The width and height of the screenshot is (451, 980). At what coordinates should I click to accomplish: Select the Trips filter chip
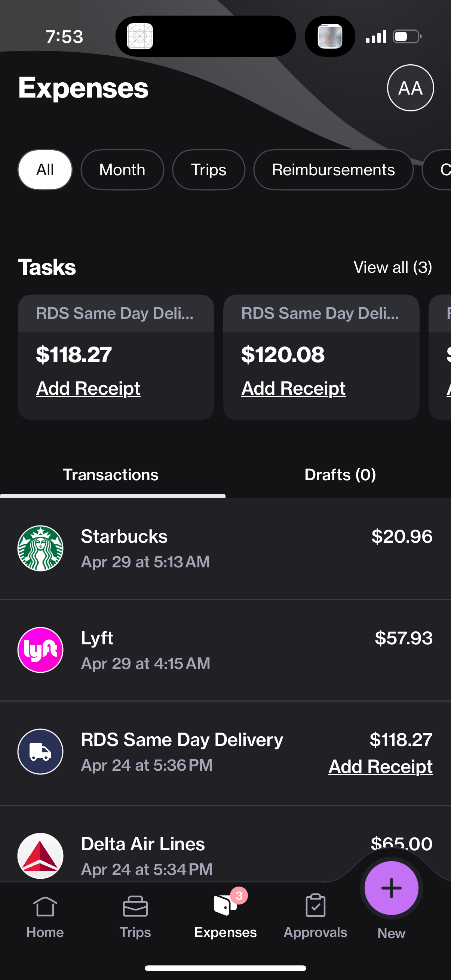(x=209, y=170)
